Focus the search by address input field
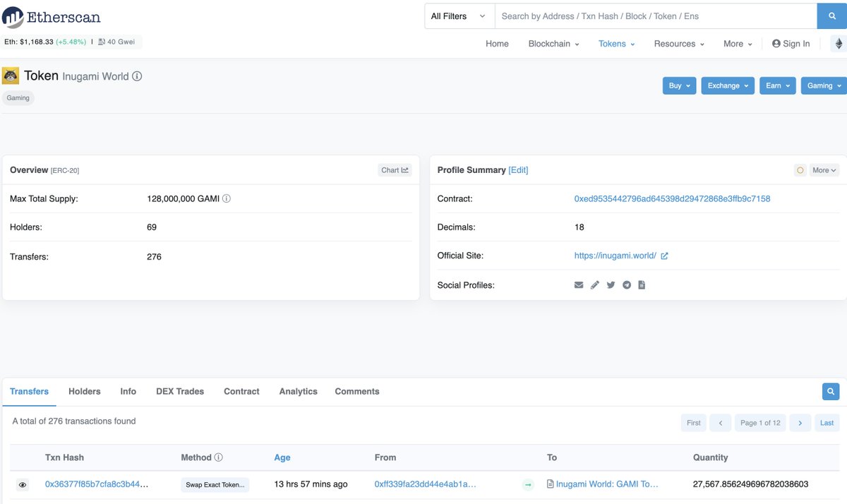The image size is (847, 504). (x=656, y=16)
